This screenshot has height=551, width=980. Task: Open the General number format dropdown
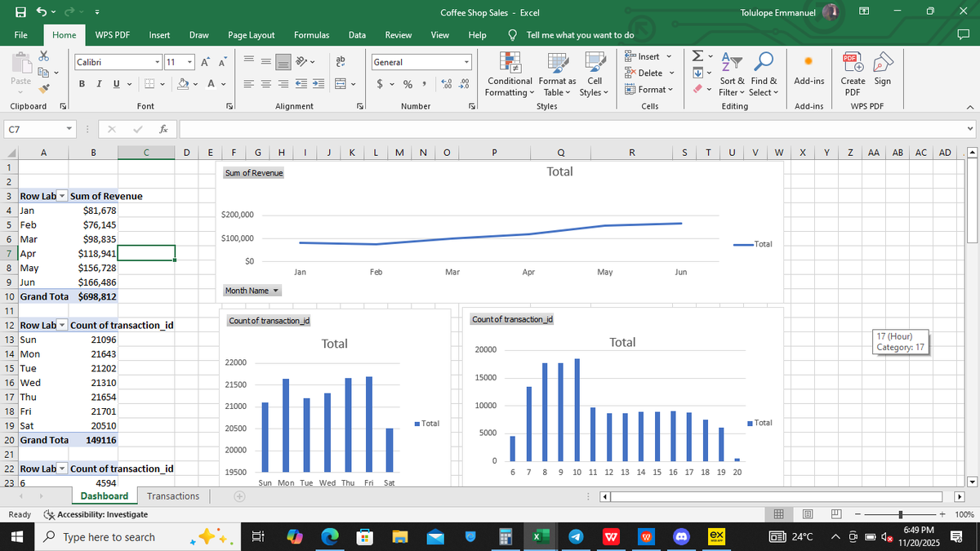466,63
